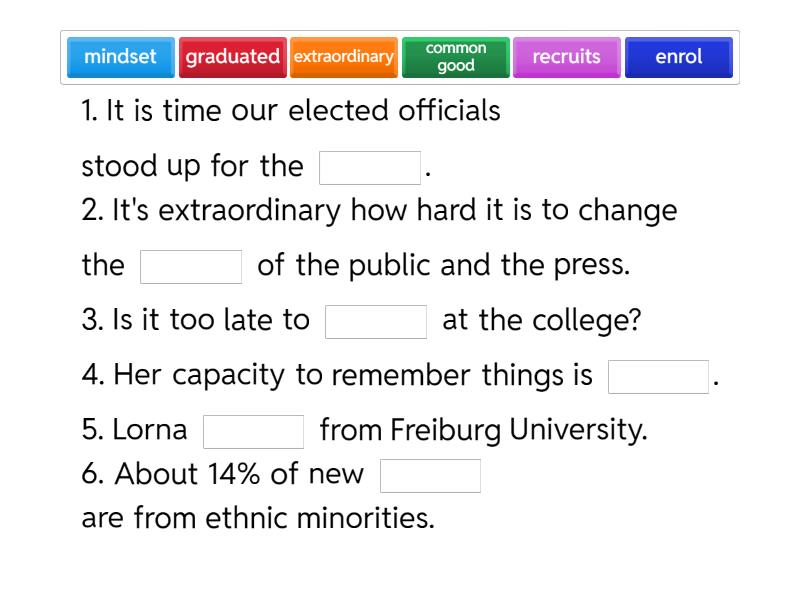Click the text 'at the college?'
Image resolution: width=800 pixels, height=600 pixels.
[x=541, y=321]
